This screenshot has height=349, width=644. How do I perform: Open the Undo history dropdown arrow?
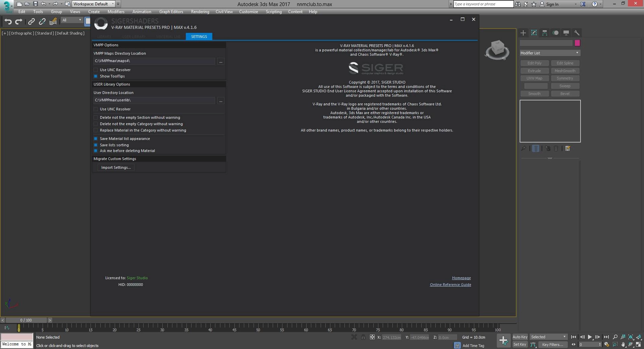pos(49,4)
